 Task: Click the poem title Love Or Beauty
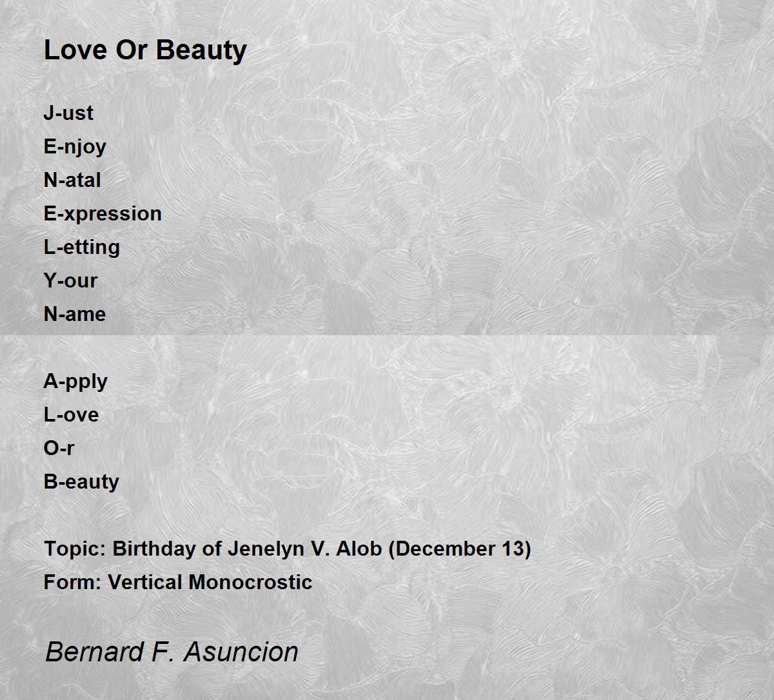point(145,50)
